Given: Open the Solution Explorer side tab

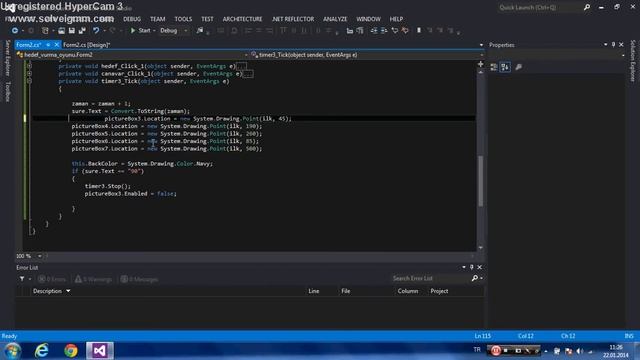Looking at the screenshot, I should pyautogui.click(x=633, y=60).
